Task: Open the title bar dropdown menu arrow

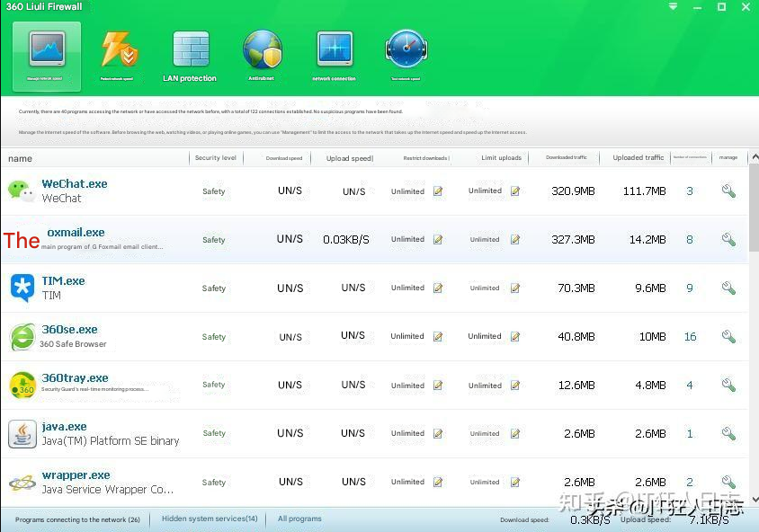Action: [673, 7]
